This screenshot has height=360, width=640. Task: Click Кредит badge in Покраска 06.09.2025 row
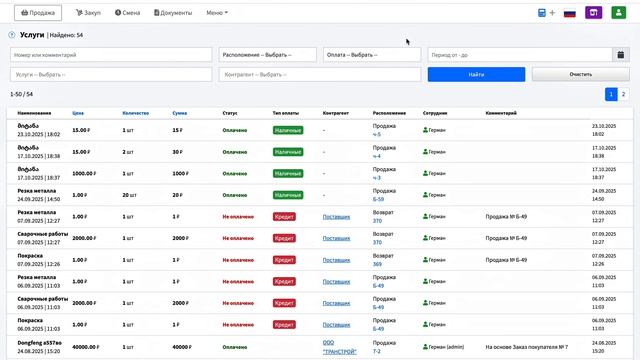click(284, 325)
